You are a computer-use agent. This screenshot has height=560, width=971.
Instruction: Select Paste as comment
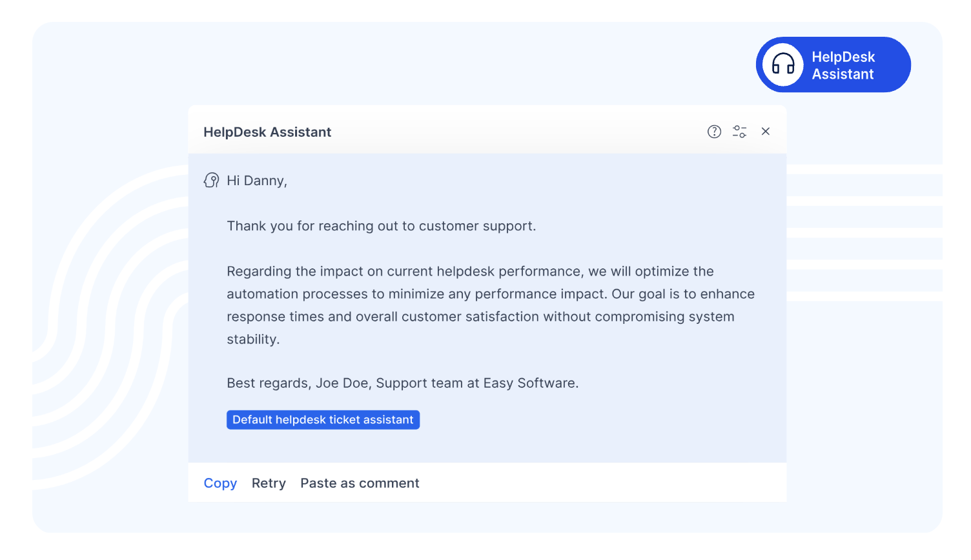(x=360, y=483)
